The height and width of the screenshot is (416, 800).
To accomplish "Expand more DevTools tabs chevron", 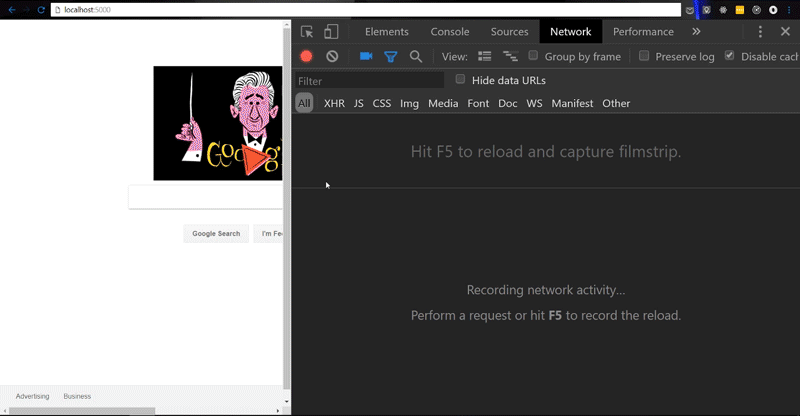I will click(696, 32).
